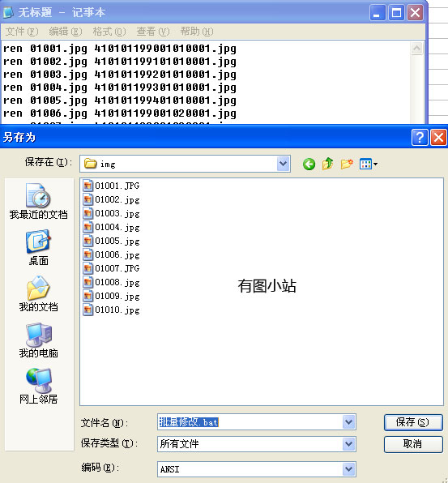Open the encoding (编码) ANSI dropdown

coord(348,469)
